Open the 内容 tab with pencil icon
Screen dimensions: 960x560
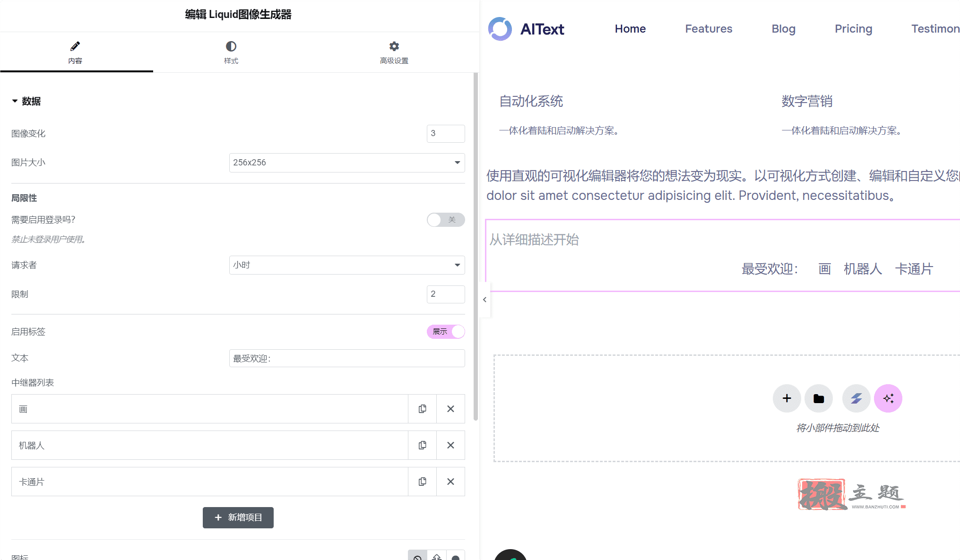coord(76,52)
